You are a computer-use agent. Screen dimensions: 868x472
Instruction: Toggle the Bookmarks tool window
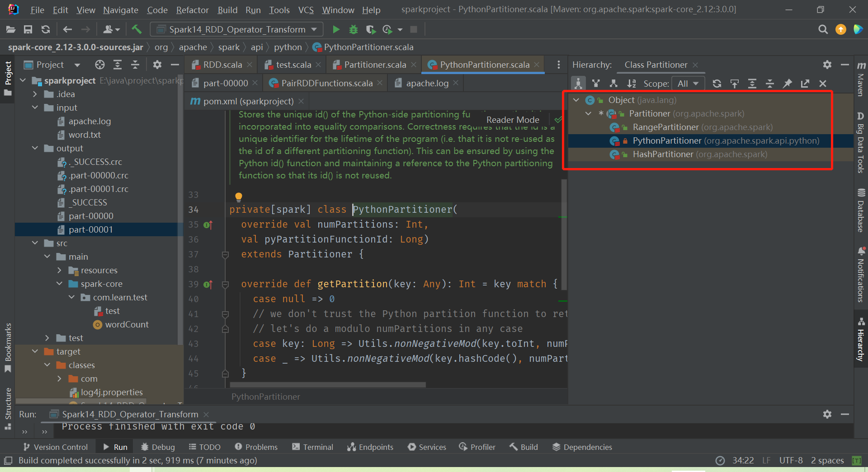pos(8,348)
